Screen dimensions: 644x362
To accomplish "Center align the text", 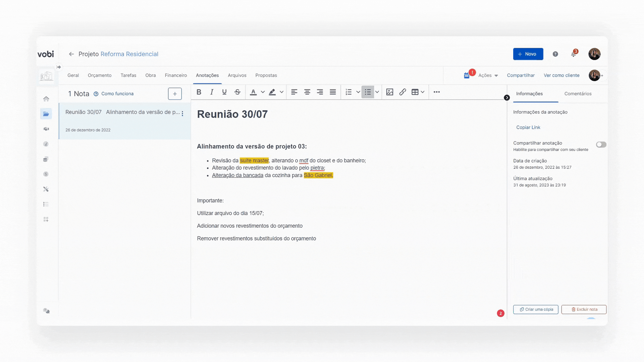I will (307, 92).
